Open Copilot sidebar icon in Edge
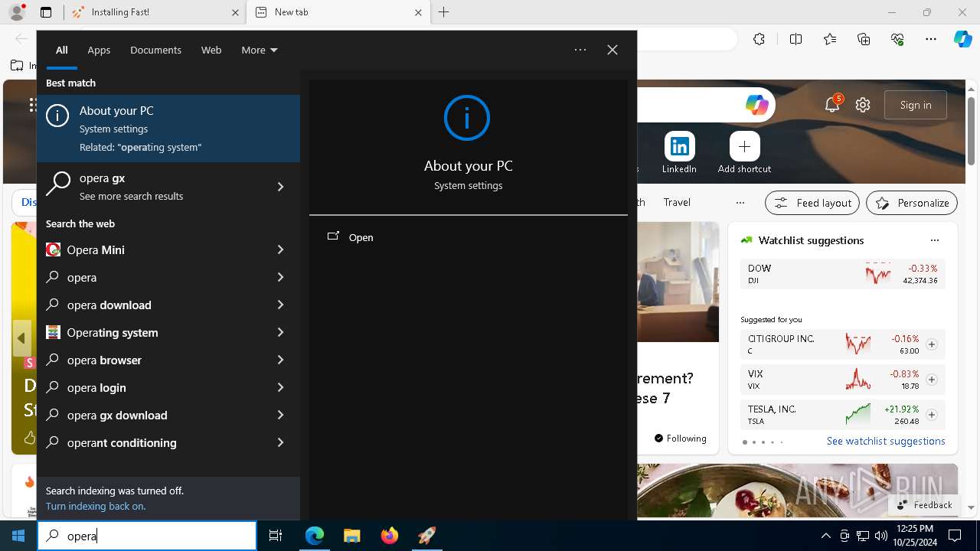 click(x=962, y=39)
